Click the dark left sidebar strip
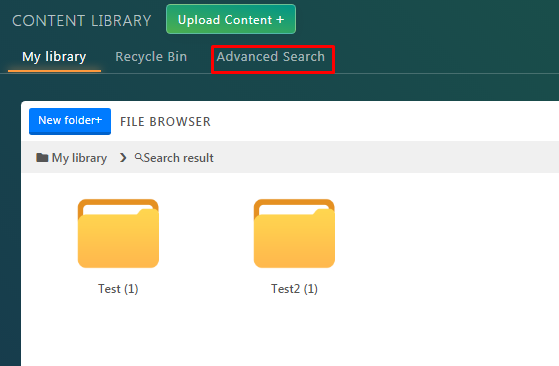 click(10, 232)
